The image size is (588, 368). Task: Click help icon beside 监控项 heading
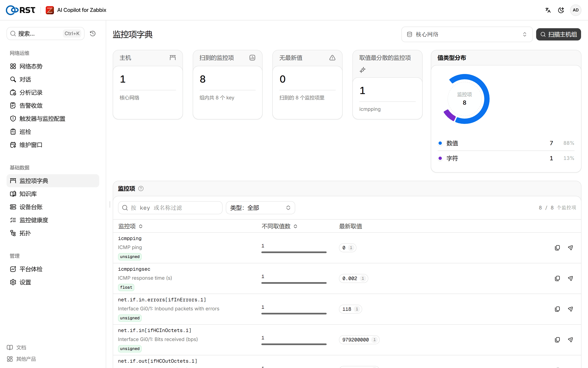(x=141, y=189)
